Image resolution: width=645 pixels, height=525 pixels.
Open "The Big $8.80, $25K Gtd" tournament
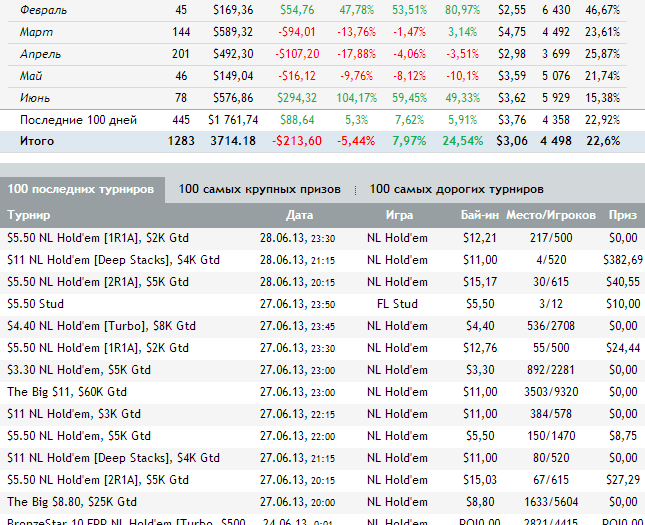[x=71, y=501]
